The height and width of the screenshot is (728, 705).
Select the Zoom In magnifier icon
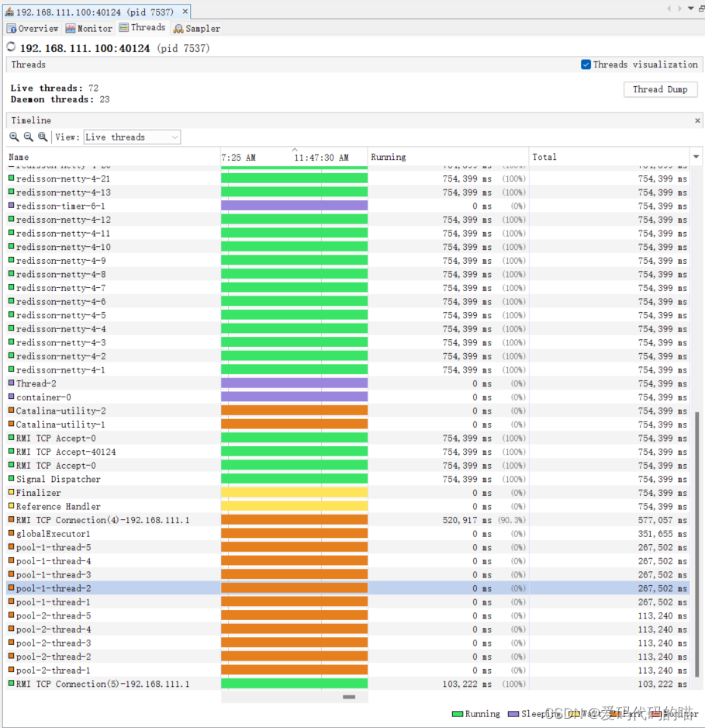coord(13,137)
